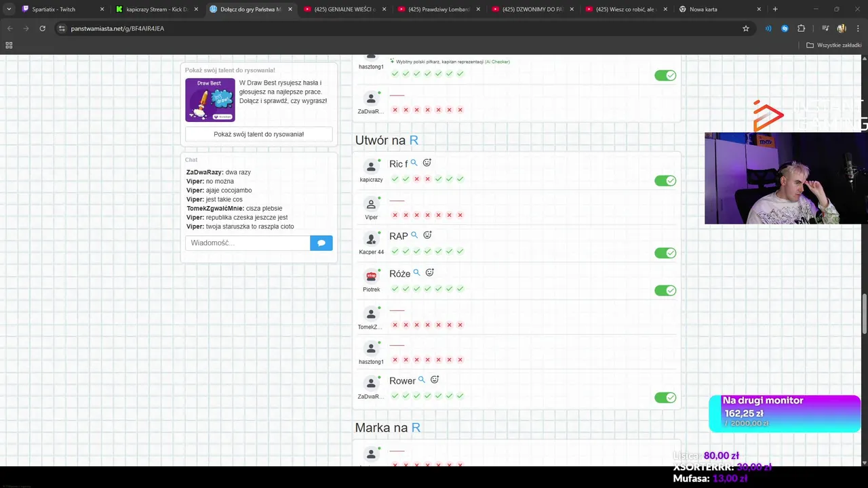Click the page vertical scrollbar thumb
This screenshot has width=868, height=488.
(864, 313)
